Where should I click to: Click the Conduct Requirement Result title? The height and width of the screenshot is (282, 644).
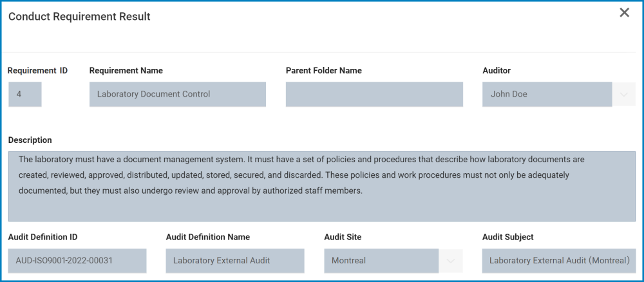point(79,17)
